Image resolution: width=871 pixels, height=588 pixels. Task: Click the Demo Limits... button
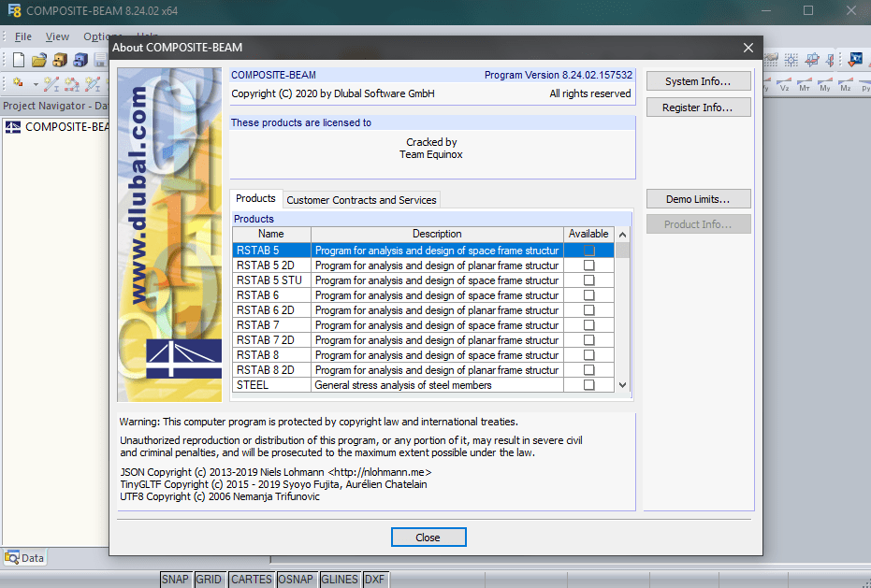click(x=698, y=199)
